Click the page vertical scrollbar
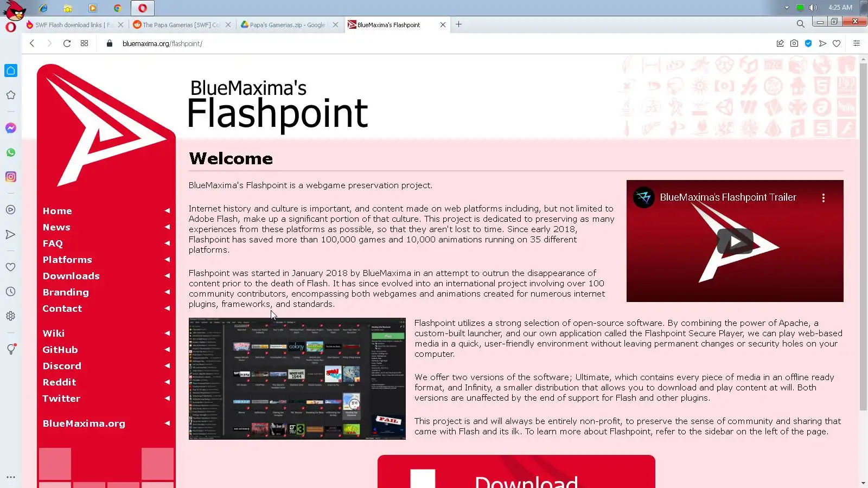The width and height of the screenshot is (868, 488). point(863,236)
